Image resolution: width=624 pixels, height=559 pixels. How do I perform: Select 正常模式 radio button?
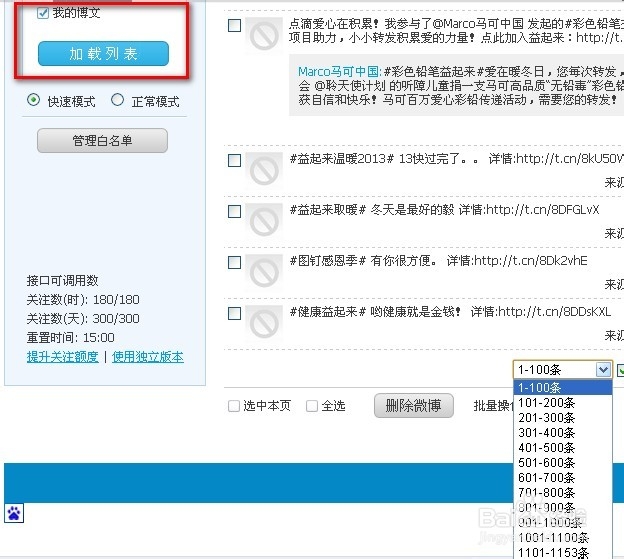tap(117, 99)
